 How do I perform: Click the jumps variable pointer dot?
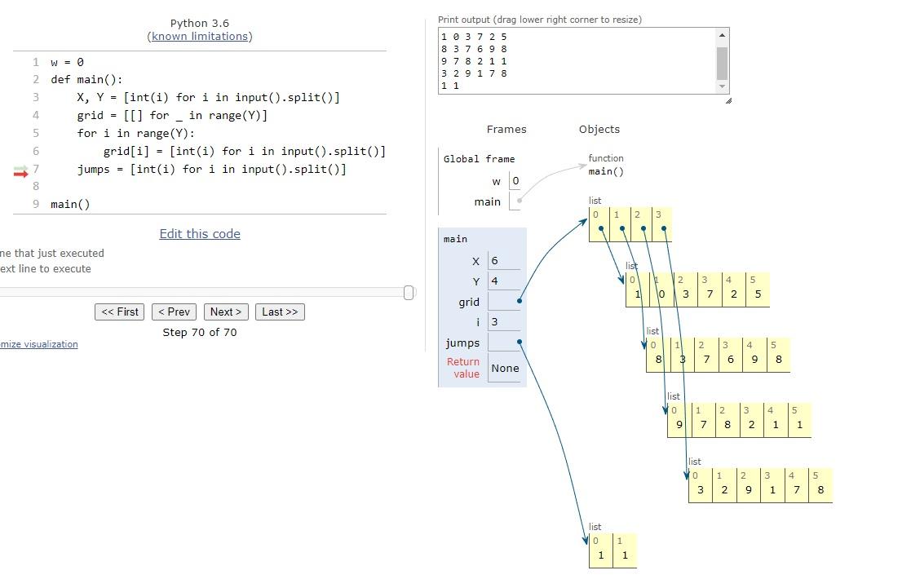pyautogui.click(x=518, y=343)
